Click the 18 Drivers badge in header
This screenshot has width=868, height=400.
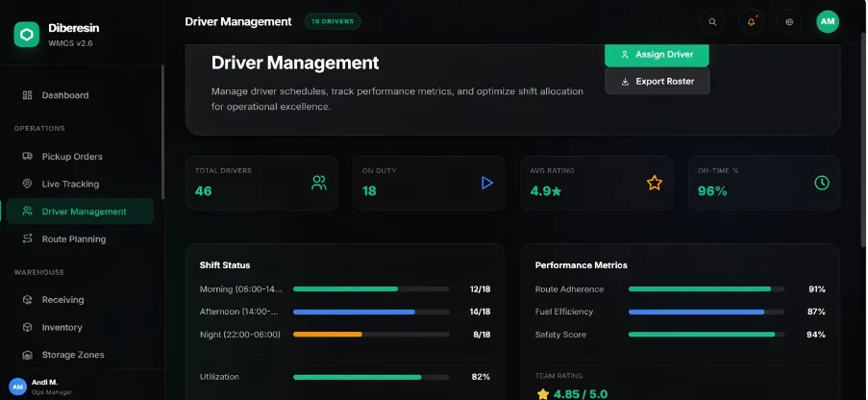click(333, 21)
